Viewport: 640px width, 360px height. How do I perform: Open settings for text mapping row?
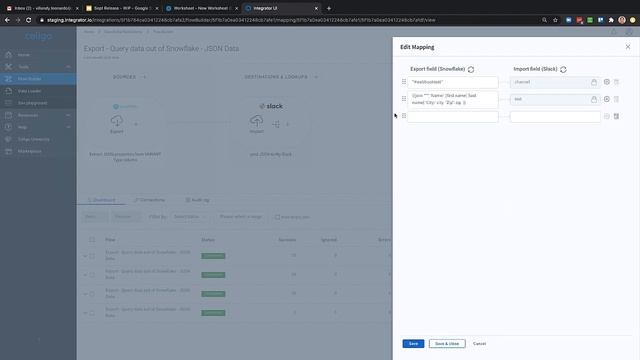607,99
